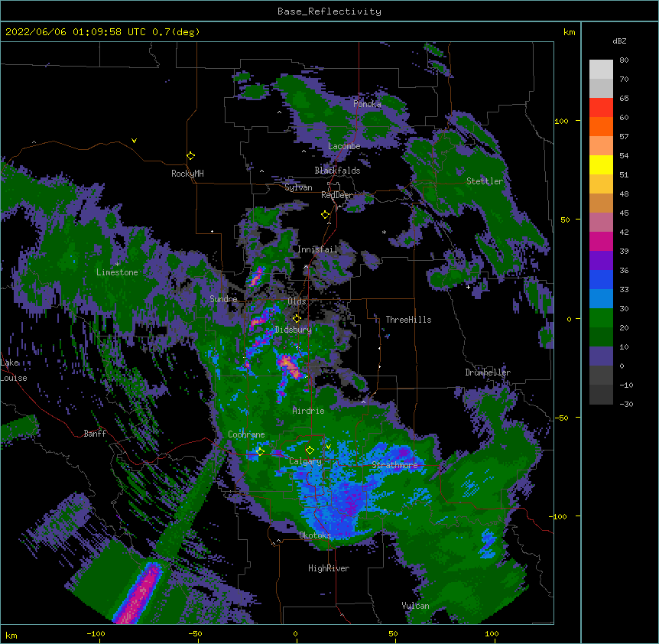Click the yellow diamond marker above RockyMH
Viewport: 659px width, 644px height.
point(190,156)
